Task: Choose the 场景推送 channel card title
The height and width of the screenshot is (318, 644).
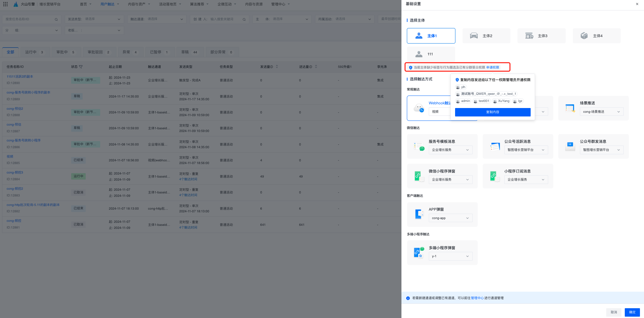Action: 587,103
